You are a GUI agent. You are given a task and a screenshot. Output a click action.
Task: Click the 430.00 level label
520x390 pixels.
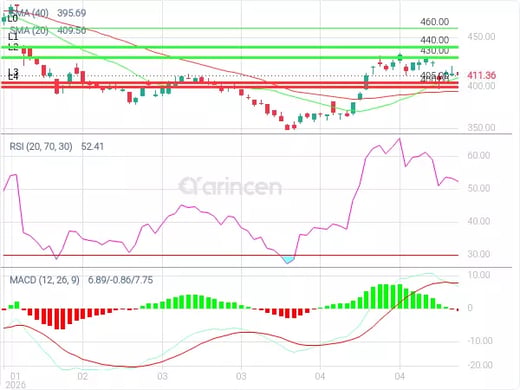click(x=434, y=51)
